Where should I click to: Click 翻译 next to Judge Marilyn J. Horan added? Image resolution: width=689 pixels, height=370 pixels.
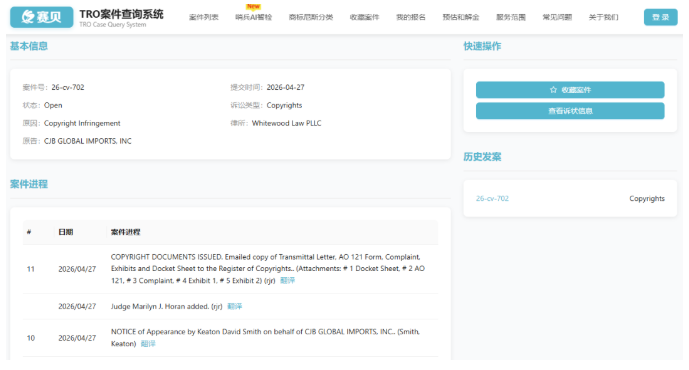click(235, 306)
